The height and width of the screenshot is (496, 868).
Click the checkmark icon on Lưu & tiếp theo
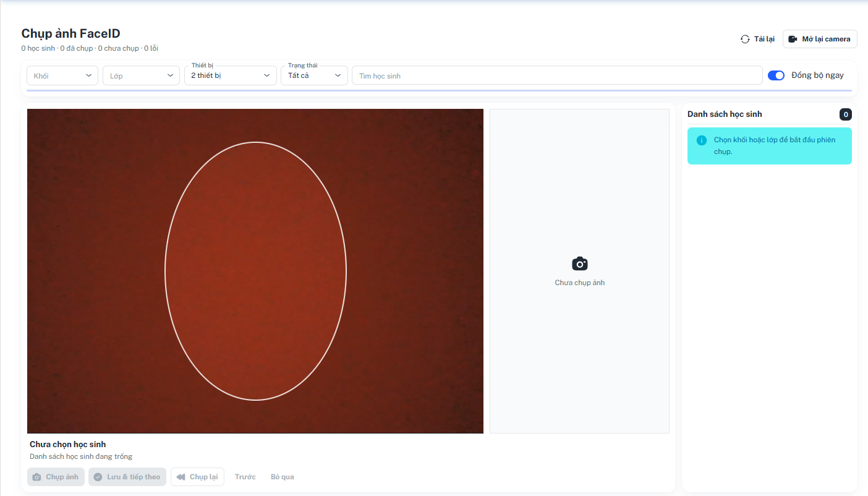(98, 477)
